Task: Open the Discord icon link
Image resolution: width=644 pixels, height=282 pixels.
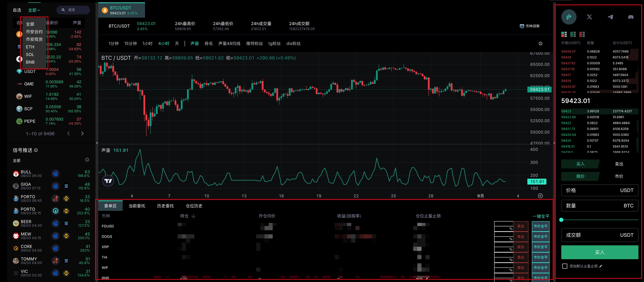Action: (631, 17)
